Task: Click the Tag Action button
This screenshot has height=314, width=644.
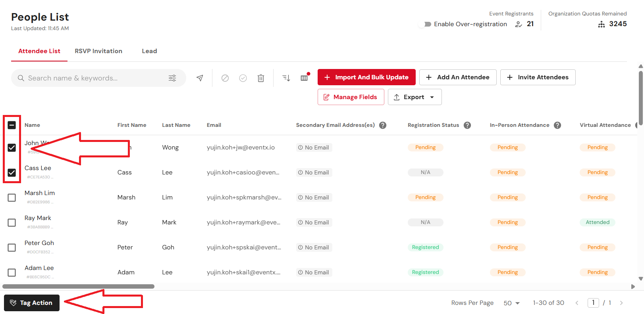Action: (x=32, y=303)
